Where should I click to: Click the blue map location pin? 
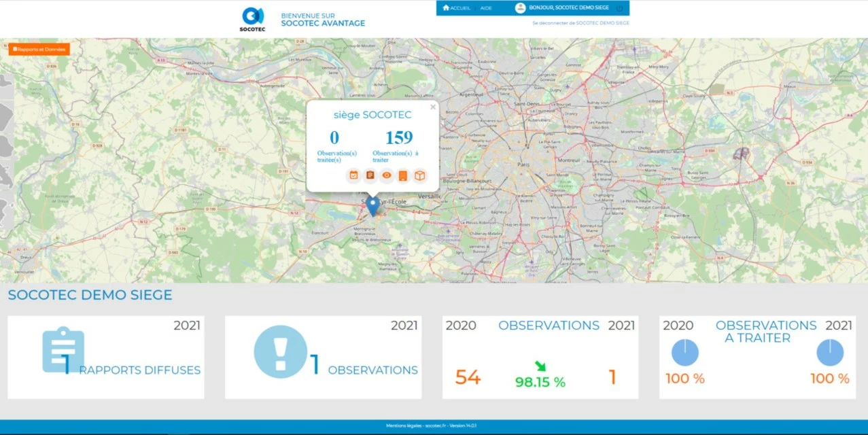(x=372, y=206)
